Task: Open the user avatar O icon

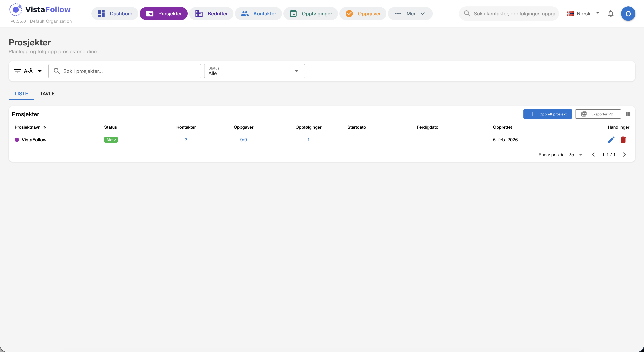Action: 628,14
